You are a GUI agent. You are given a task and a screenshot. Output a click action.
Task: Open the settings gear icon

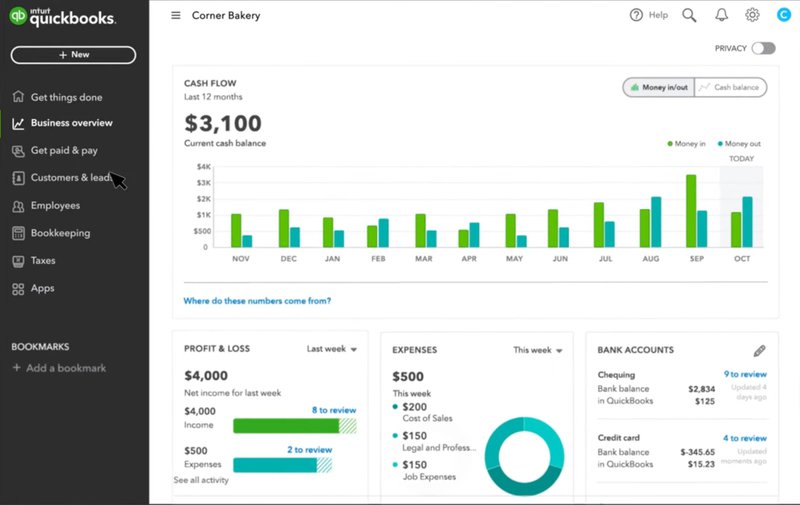752,15
